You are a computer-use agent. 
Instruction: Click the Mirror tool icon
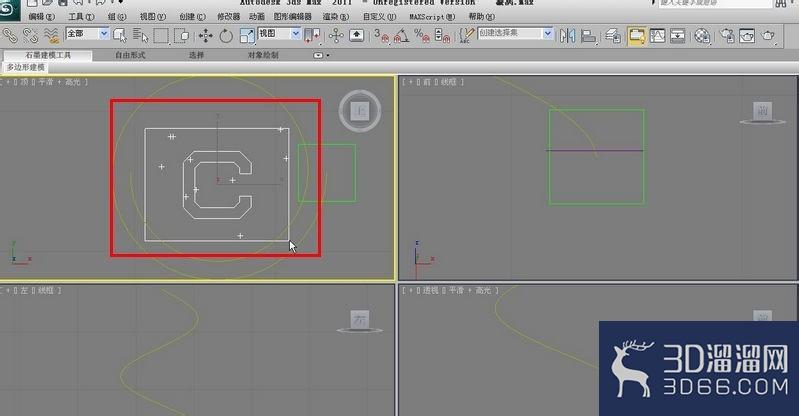coord(567,36)
